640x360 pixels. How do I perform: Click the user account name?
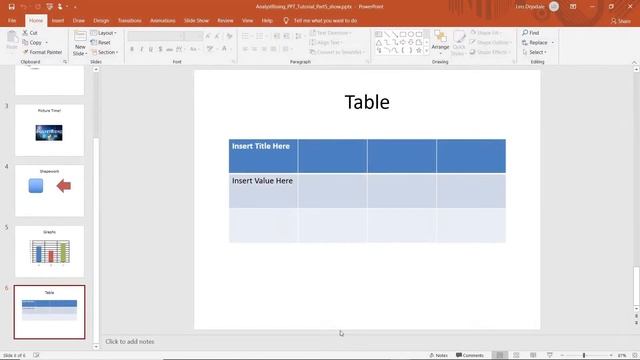click(x=530, y=7)
